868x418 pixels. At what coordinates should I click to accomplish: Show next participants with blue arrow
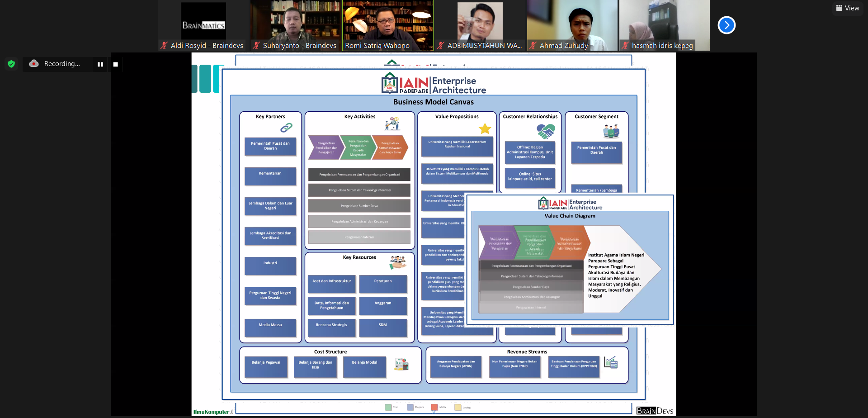pyautogui.click(x=726, y=25)
